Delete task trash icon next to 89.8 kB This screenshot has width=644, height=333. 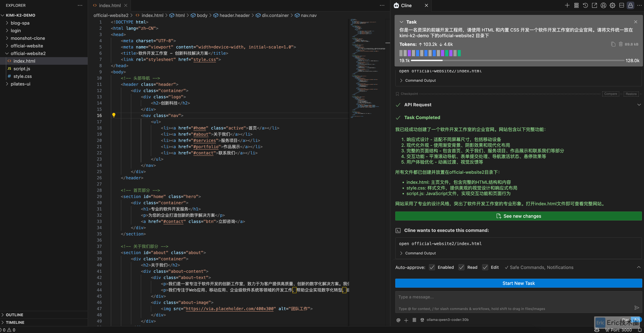click(x=620, y=44)
